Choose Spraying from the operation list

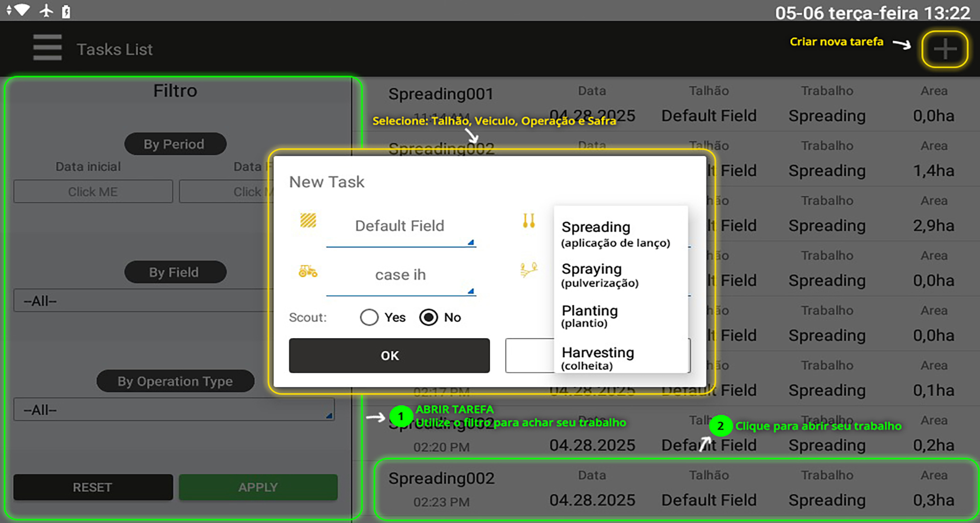point(599,275)
